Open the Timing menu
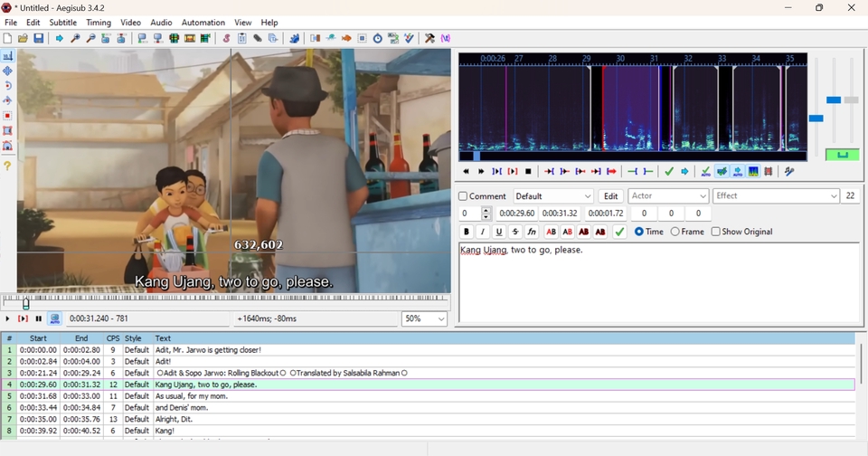This screenshot has height=456, width=868. click(99, 22)
